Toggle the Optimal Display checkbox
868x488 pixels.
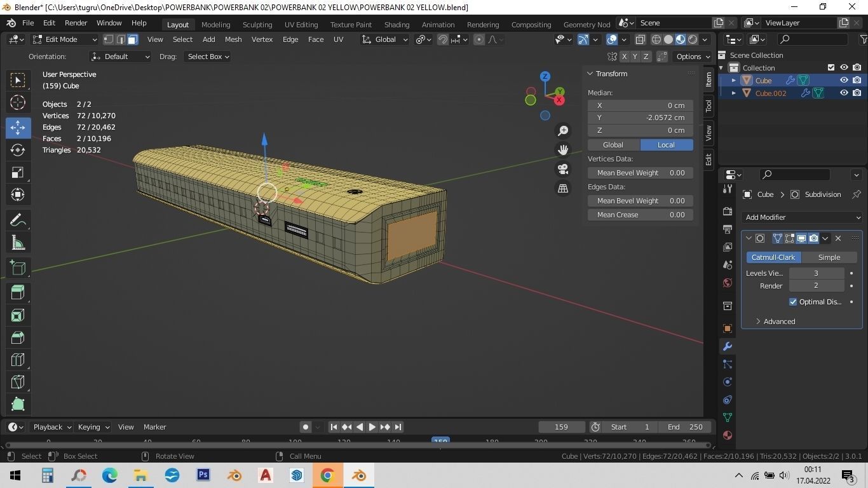click(793, 302)
